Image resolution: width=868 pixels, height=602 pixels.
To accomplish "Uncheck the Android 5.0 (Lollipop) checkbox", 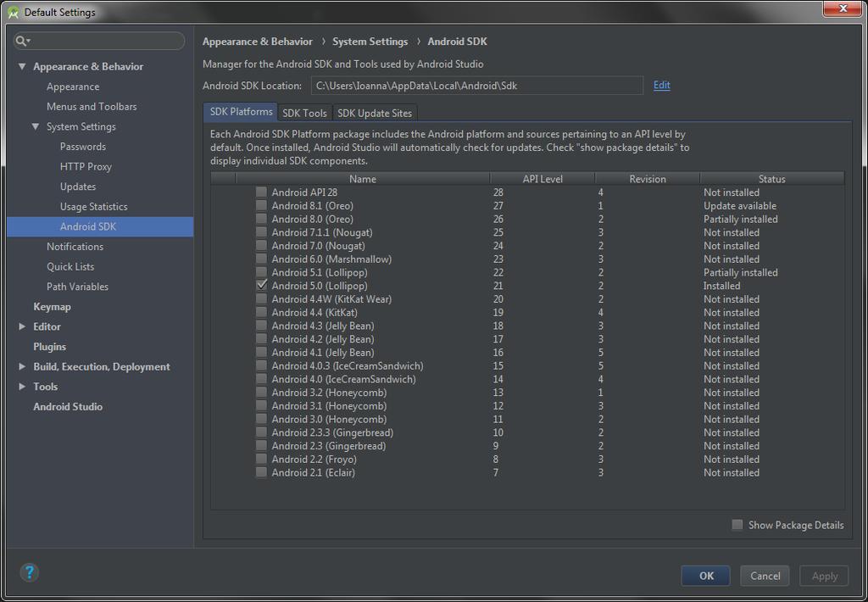I will (261, 285).
